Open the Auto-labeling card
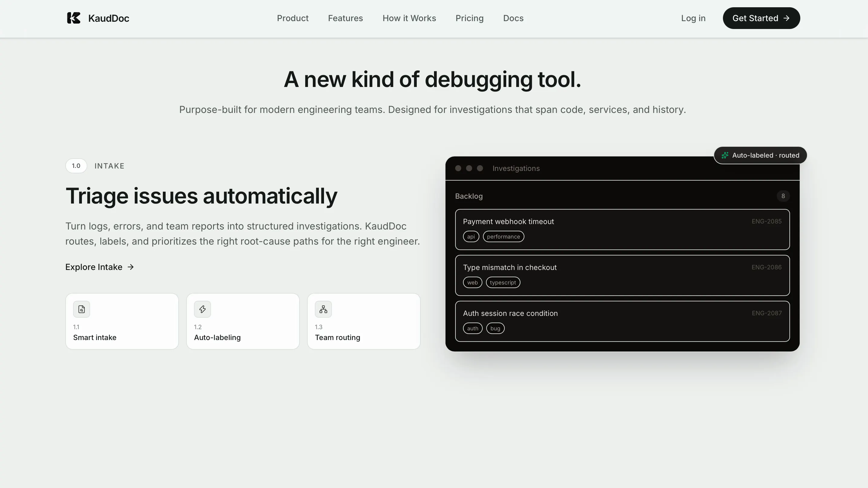Screen dimensions: 868x488 click(243, 321)
